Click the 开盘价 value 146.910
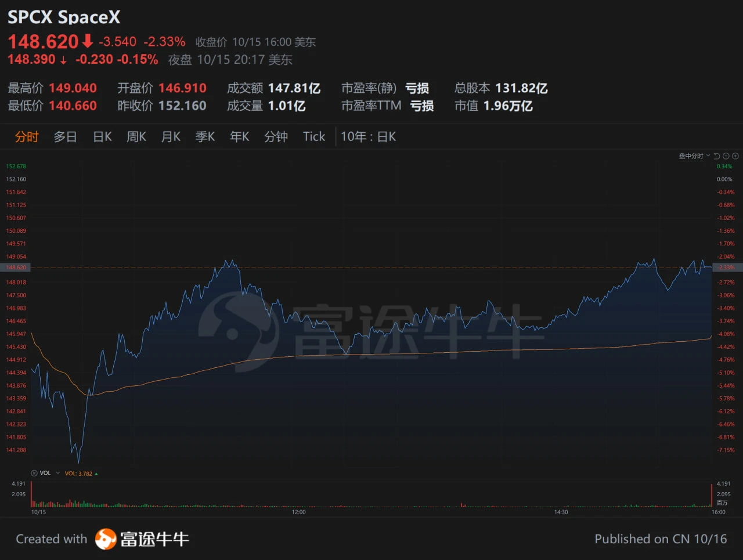 182,88
